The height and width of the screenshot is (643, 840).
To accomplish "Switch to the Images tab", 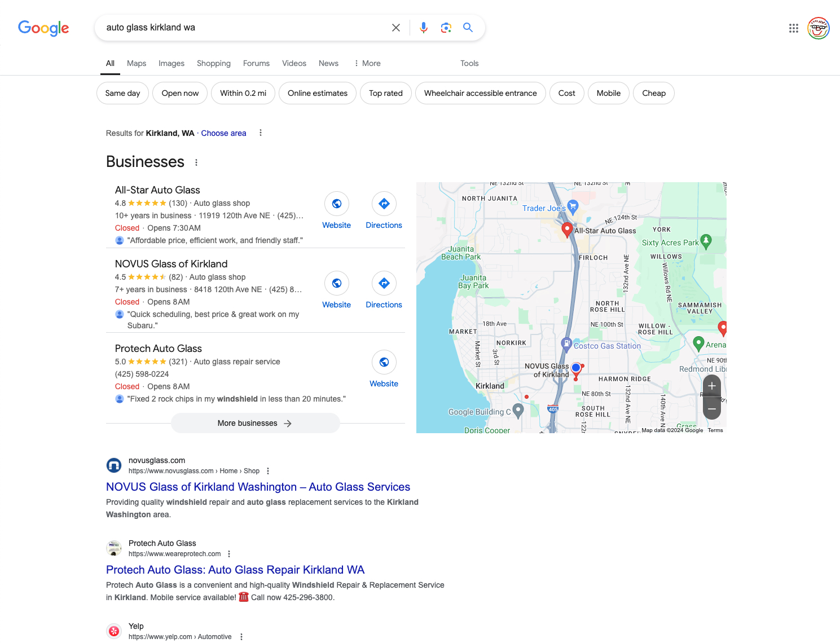I will tap(171, 63).
